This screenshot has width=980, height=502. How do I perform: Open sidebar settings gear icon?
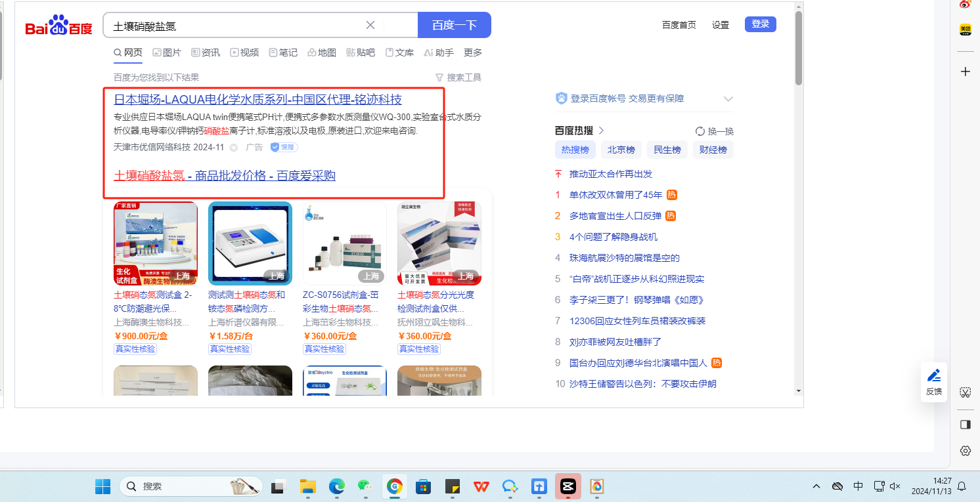965,451
